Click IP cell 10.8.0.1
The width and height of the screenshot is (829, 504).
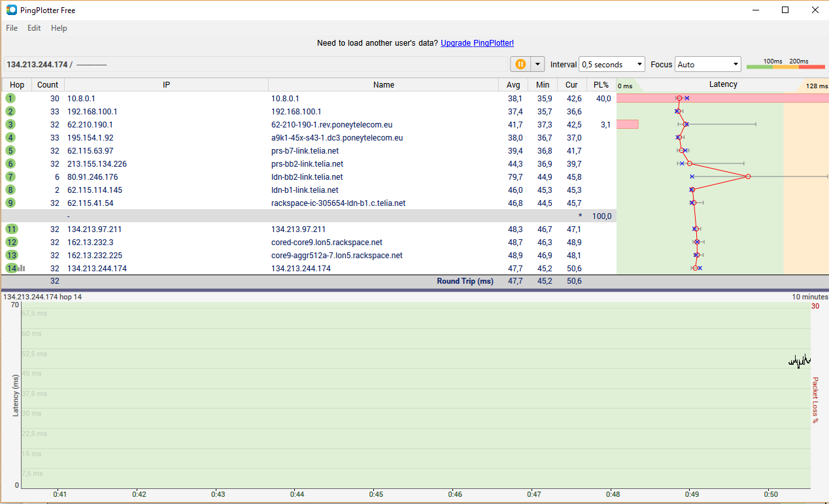tap(81, 98)
